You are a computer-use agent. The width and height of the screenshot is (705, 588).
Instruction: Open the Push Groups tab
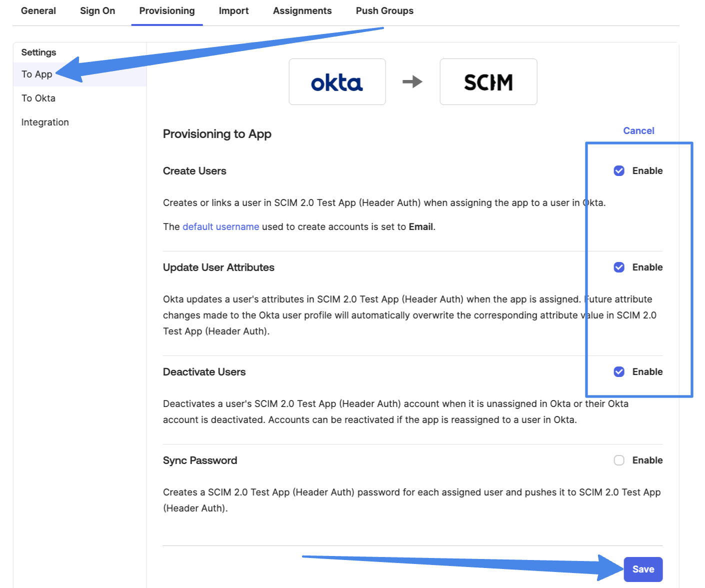point(384,11)
